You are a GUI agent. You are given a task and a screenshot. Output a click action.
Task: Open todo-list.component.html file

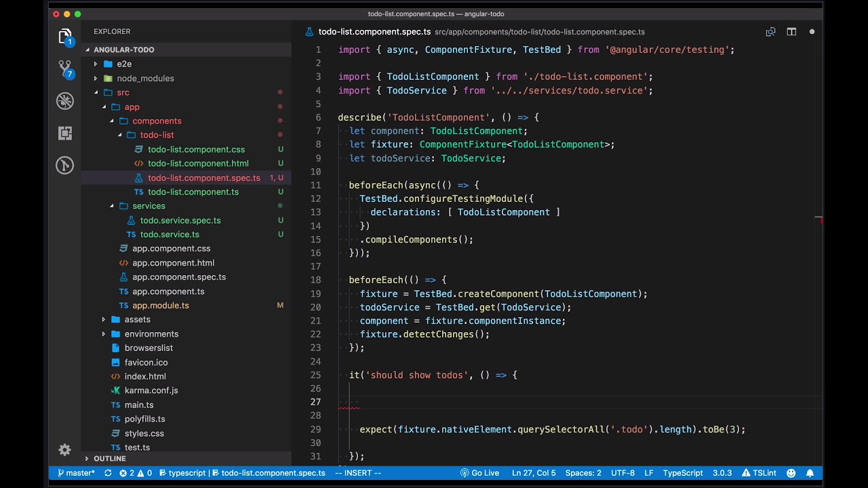point(198,163)
